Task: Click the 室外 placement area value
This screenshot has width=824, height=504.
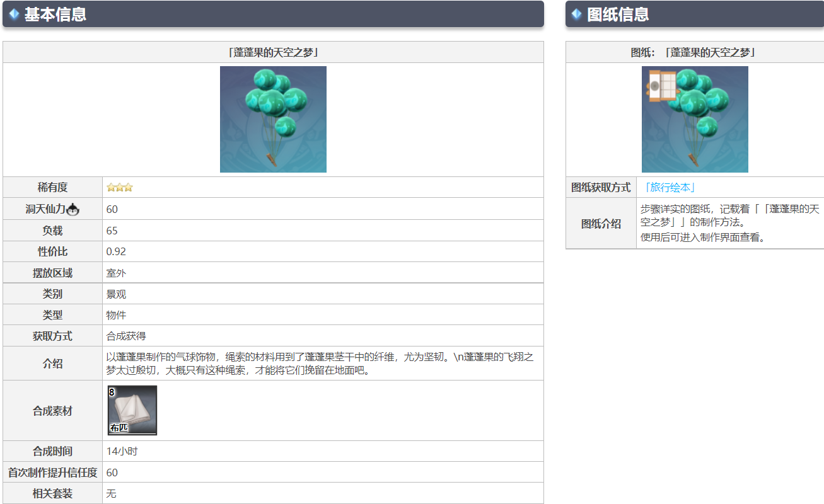Action: [x=116, y=273]
